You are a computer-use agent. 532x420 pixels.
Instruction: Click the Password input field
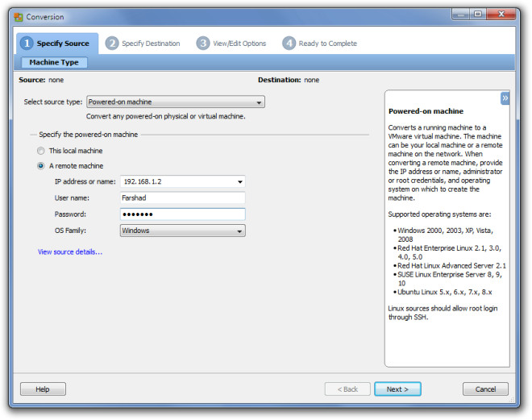tap(182, 214)
